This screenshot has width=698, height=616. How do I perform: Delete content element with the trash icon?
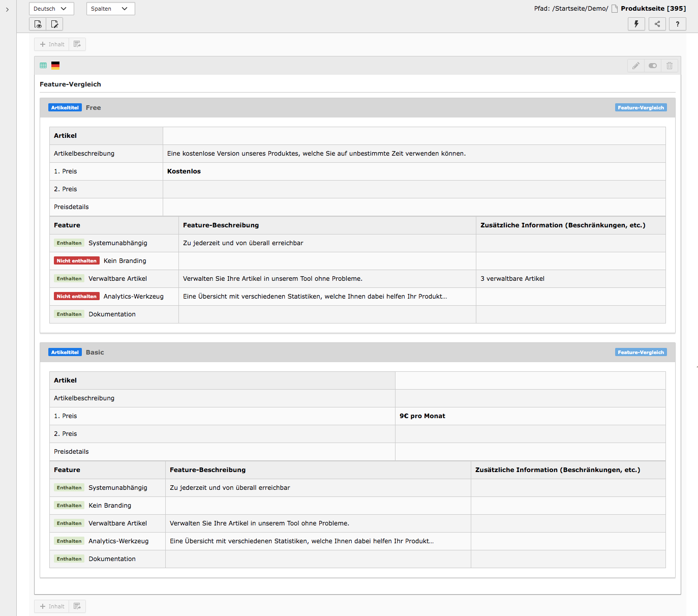pyautogui.click(x=669, y=66)
